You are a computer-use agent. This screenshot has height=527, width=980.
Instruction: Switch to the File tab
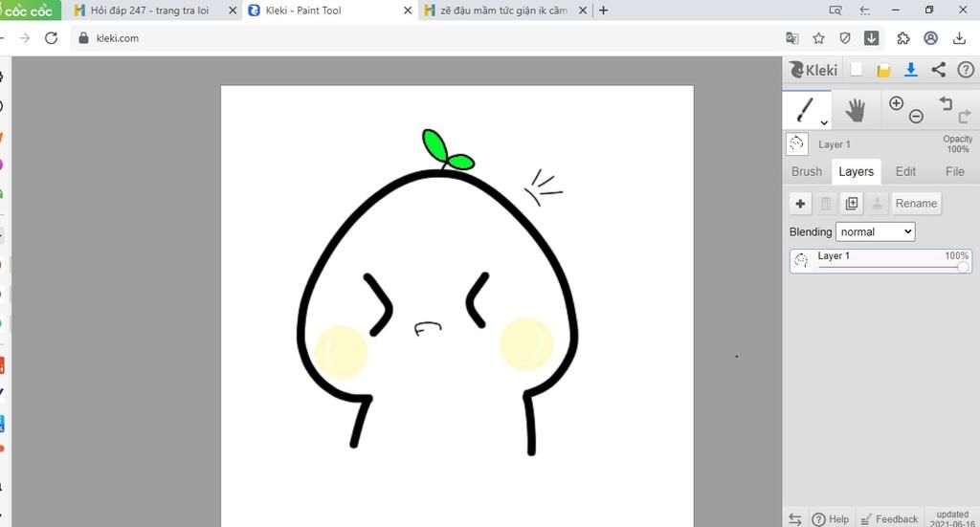click(x=954, y=172)
